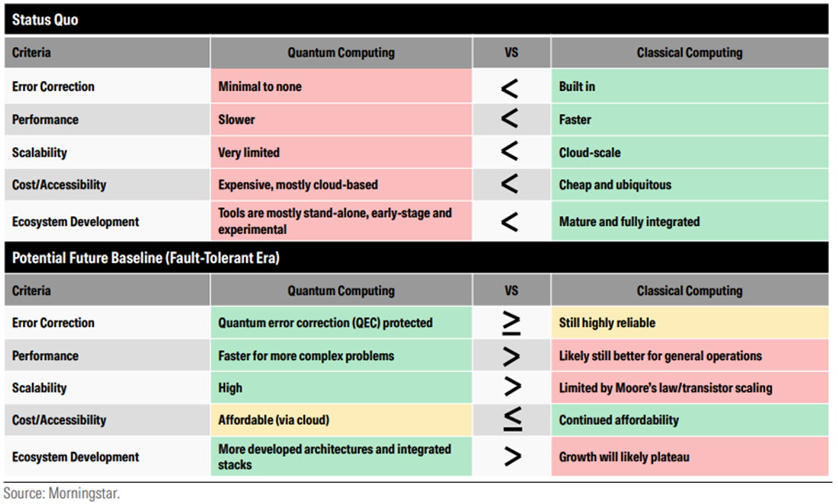Click the less-or-equal symbol beside 'Continued affordability'
838x504 pixels.
click(511, 419)
